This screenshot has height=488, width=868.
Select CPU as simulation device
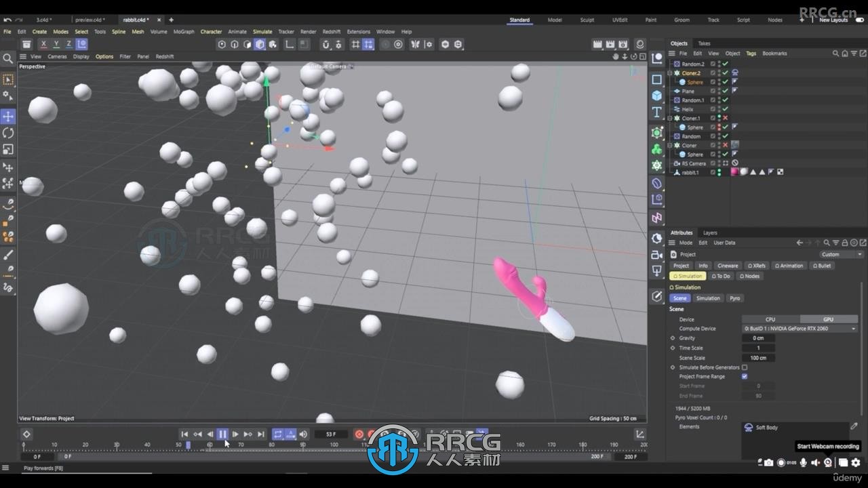[770, 319]
